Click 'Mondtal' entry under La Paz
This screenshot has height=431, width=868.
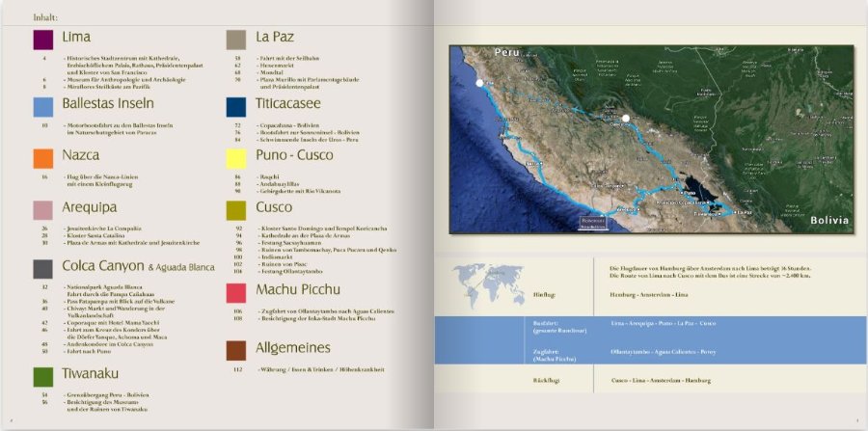[270, 72]
